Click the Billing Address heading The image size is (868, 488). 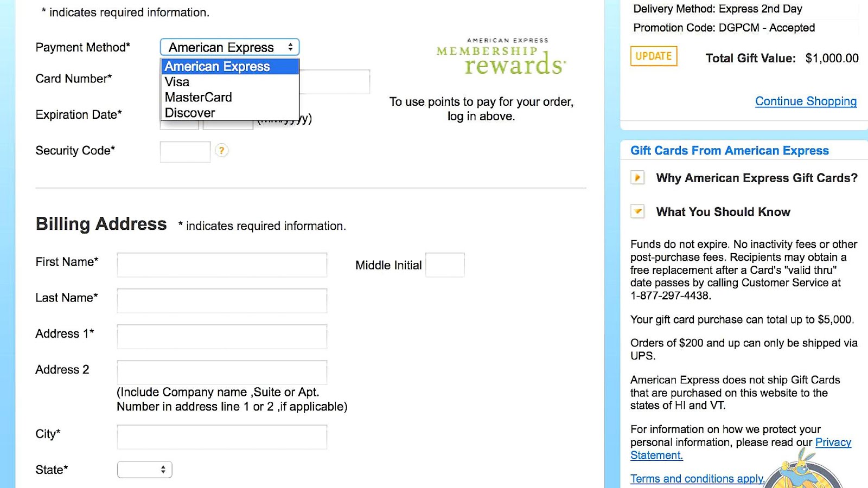[x=101, y=224]
